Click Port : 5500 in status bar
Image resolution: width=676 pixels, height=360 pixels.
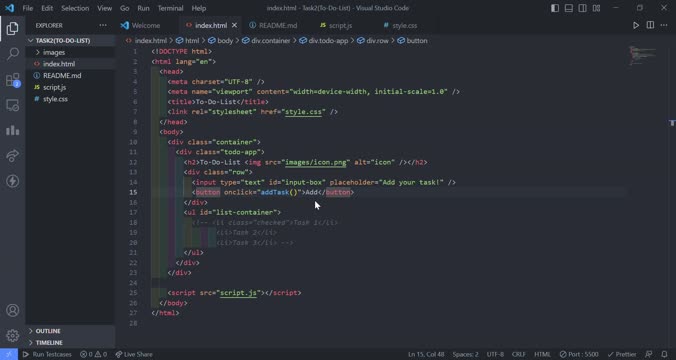click(579, 354)
